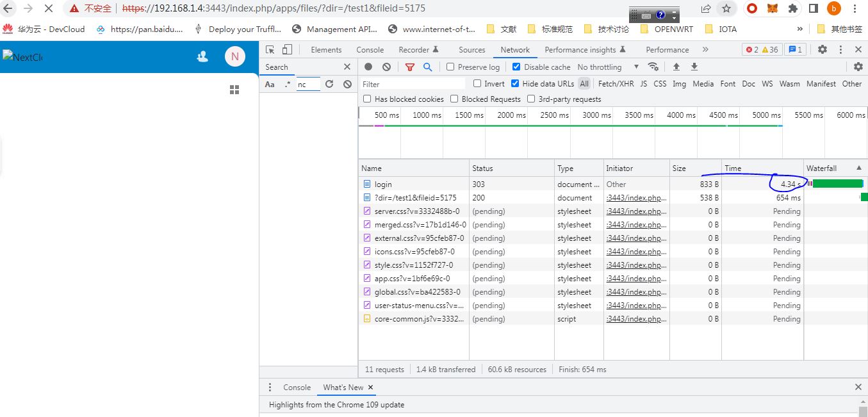The width and height of the screenshot is (868, 417).
Task: Open the No throttling dropdown
Action: 601,67
